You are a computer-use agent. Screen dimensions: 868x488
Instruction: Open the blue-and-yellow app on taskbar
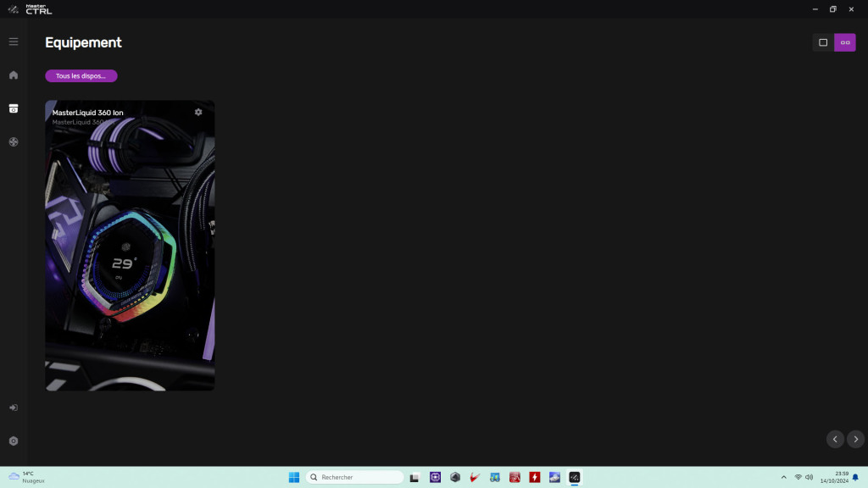click(495, 478)
